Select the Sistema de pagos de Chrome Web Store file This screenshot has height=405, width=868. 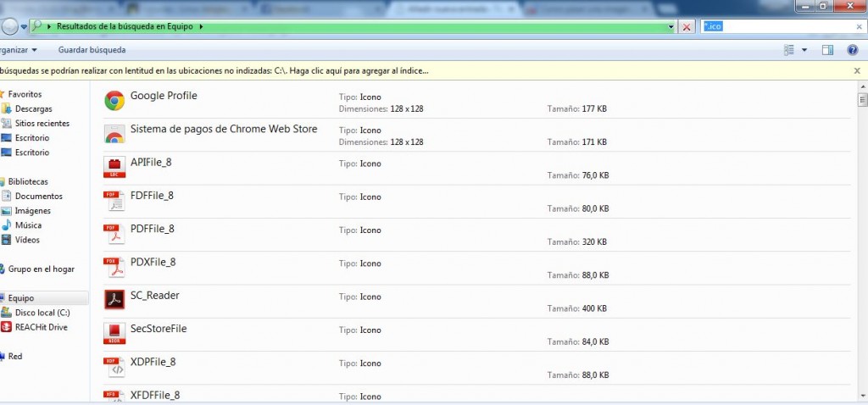(224, 130)
